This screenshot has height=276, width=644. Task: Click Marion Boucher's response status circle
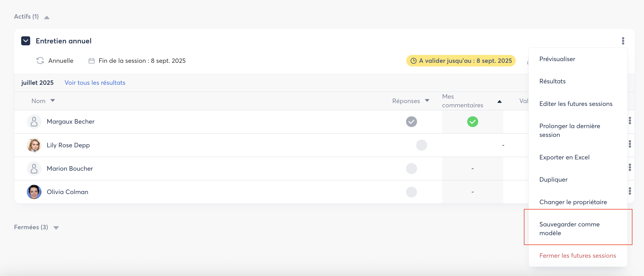tap(411, 168)
